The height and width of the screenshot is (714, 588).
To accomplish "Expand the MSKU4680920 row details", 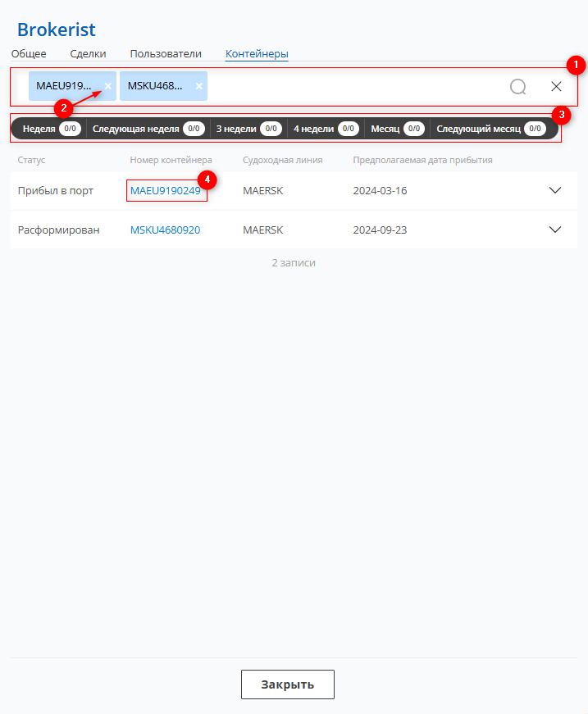I will 554,229.
